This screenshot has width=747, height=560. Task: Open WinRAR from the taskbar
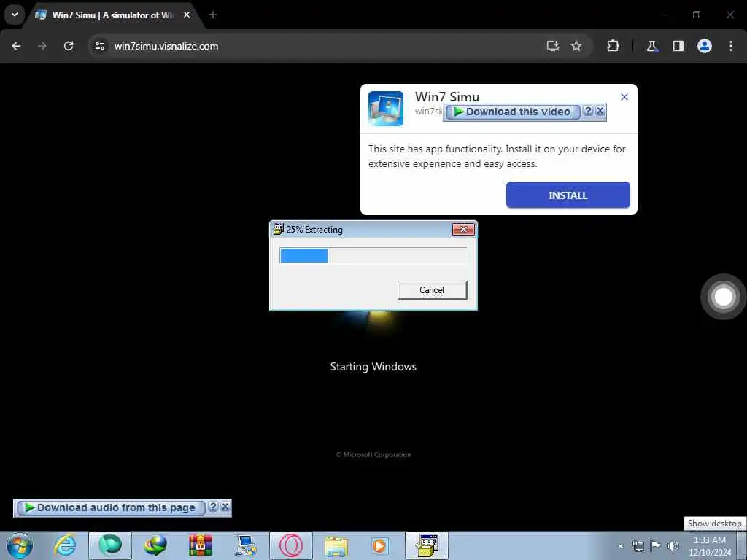point(201,545)
